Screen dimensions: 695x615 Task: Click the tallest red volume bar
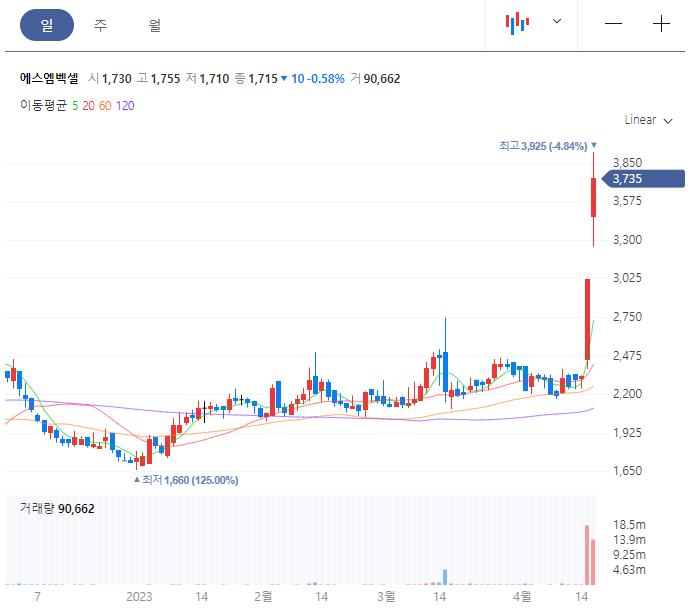coord(587,555)
